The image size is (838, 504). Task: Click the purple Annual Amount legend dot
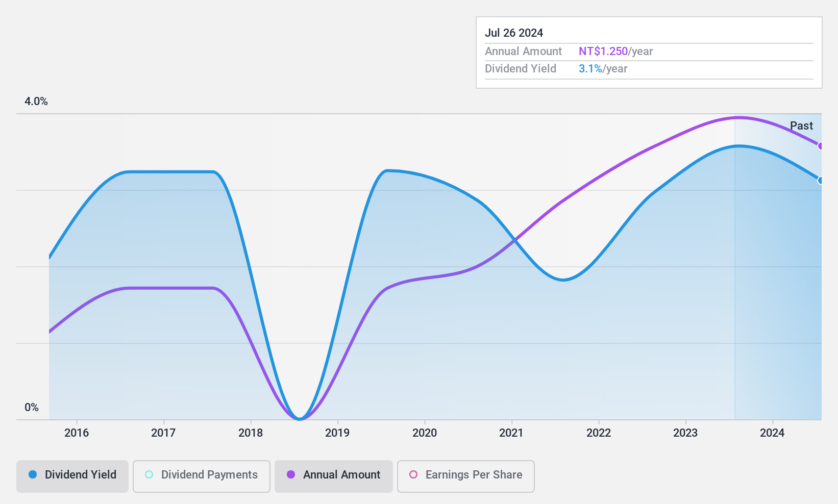(291, 474)
